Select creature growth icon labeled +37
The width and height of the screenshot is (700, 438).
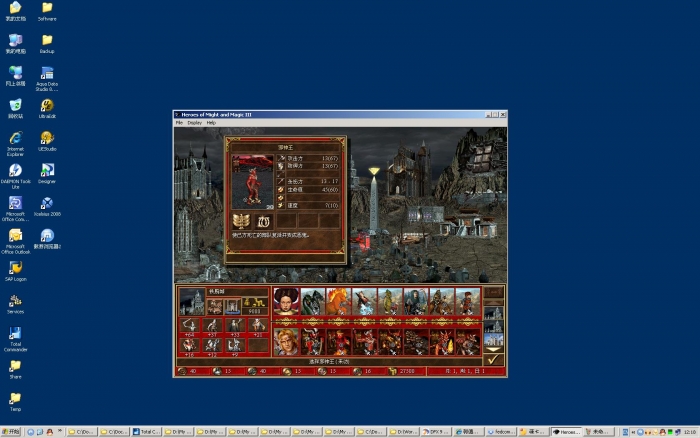pos(212,327)
